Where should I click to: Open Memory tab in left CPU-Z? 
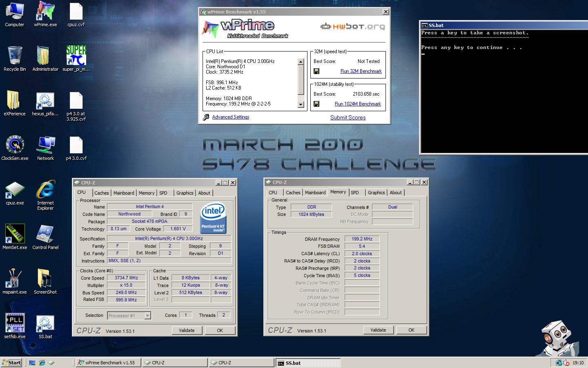(x=147, y=193)
